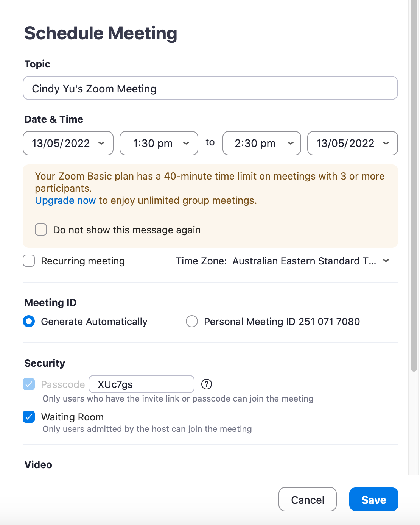
Task: Click the Time Zone chevron arrow
Action: (x=386, y=261)
